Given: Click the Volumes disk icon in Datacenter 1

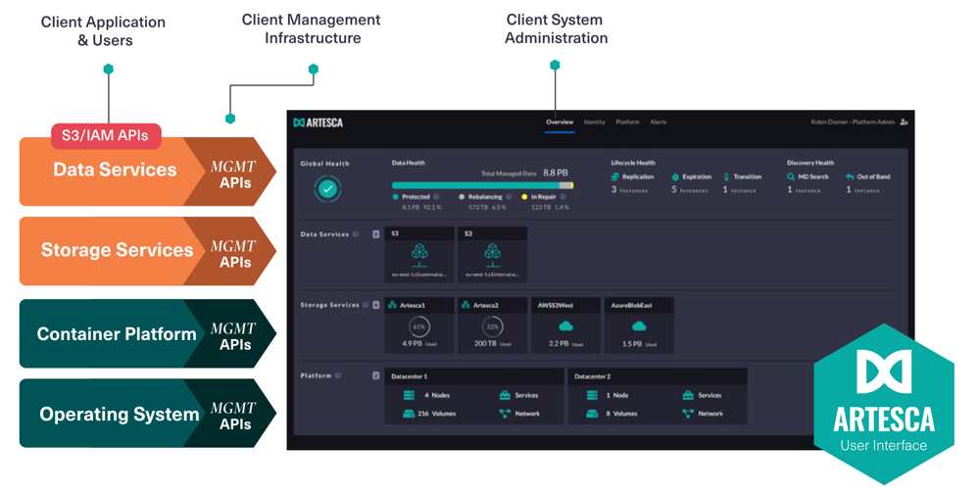Looking at the screenshot, I should [x=409, y=414].
